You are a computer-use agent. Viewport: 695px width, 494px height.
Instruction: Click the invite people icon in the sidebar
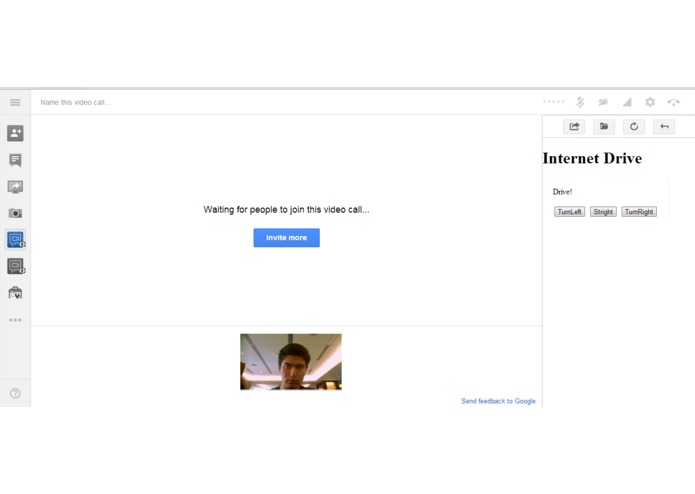click(15, 133)
